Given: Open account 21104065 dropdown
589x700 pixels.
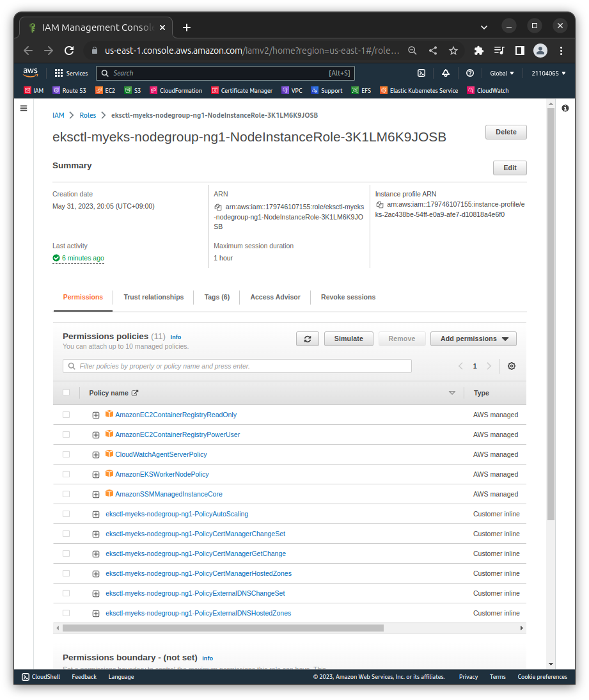Looking at the screenshot, I should [x=549, y=73].
